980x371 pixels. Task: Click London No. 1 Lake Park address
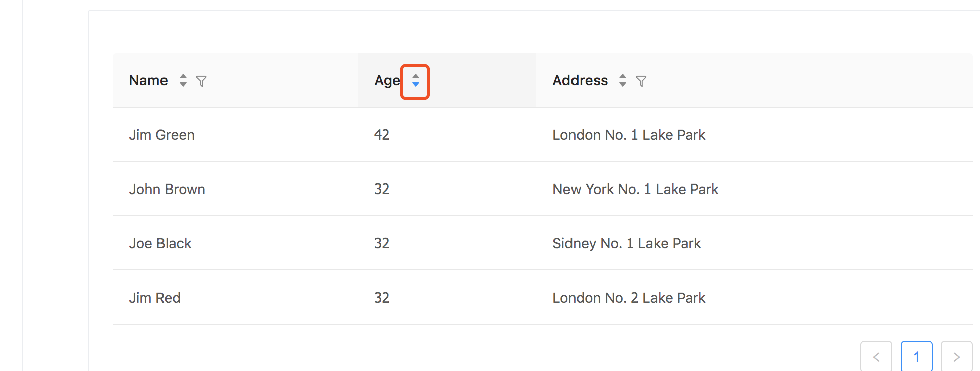tap(629, 135)
